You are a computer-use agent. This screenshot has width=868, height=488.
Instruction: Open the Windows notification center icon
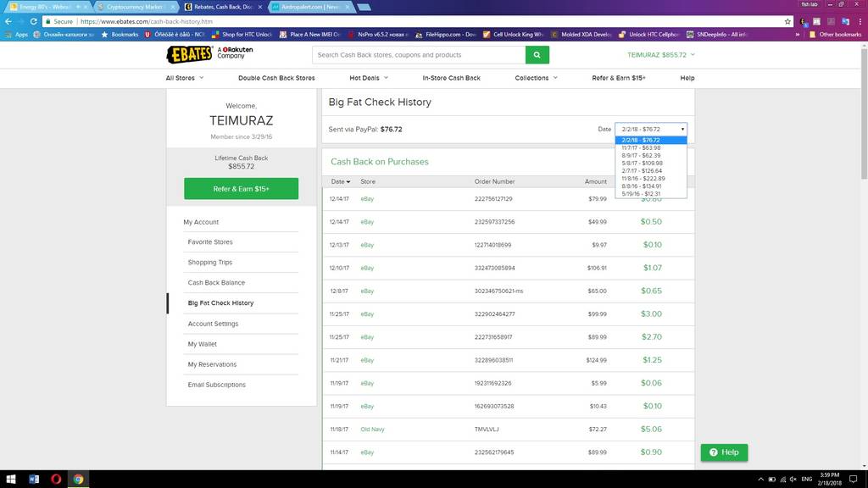[853, 480]
